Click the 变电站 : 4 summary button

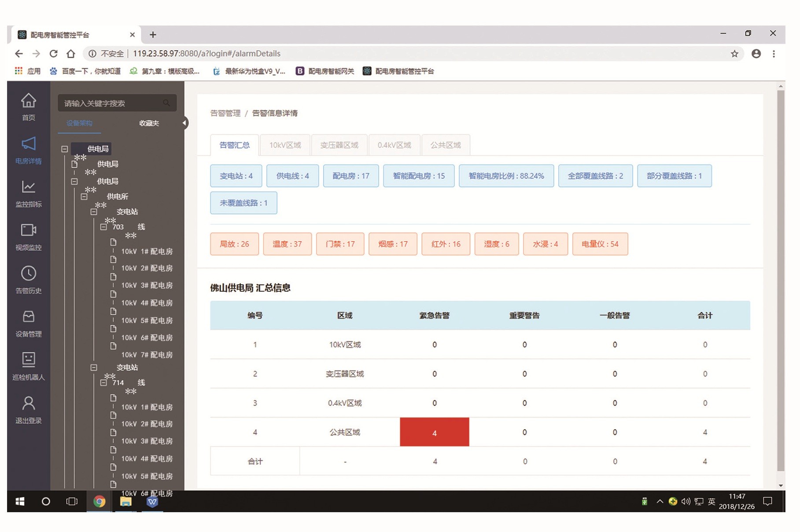click(x=236, y=176)
